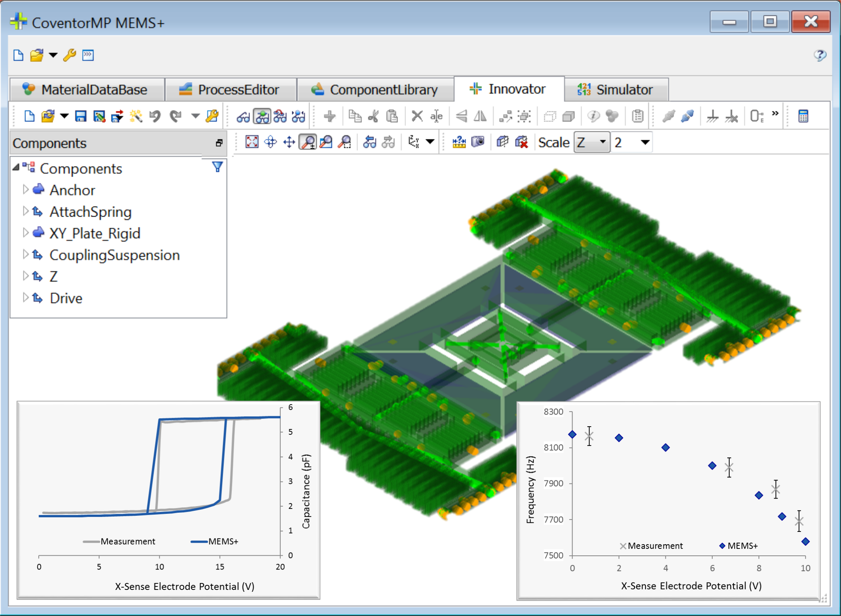
Task: Collapse the root Components tree node
Action: click(16, 167)
